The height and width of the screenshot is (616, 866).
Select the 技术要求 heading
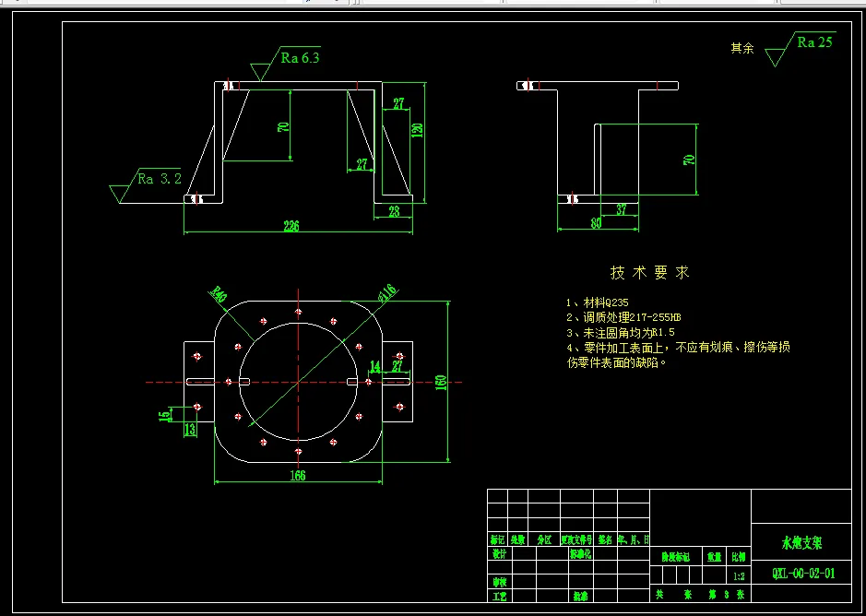click(649, 272)
